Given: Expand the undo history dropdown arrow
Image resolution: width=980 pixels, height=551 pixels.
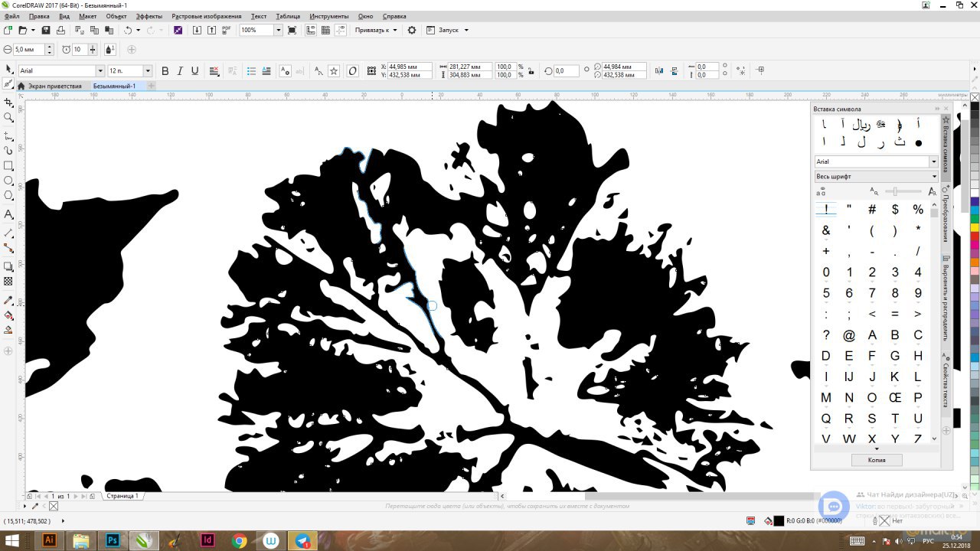Looking at the screenshot, I should click(139, 30).
